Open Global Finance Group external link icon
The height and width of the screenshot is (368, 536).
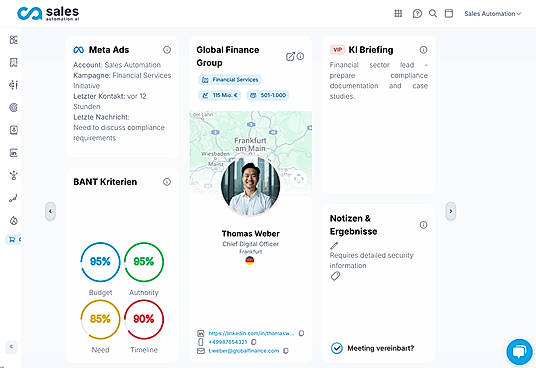(290, 57)
